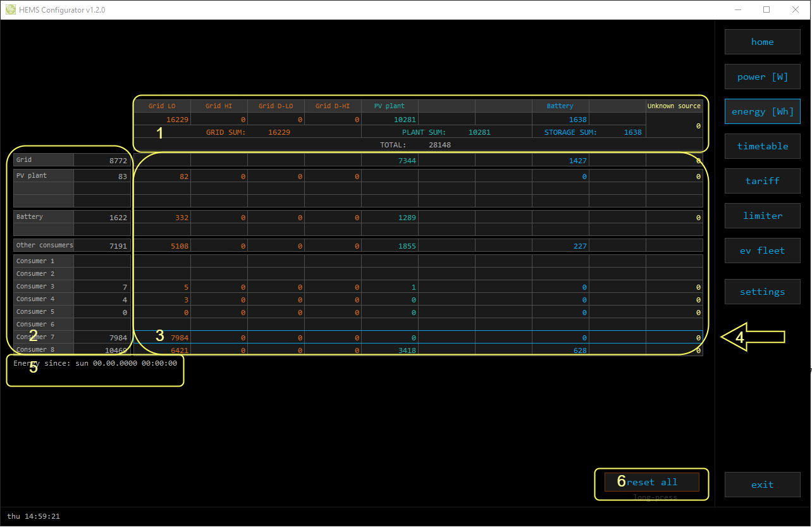
Task: Maximize the HEMS Configurator window
Action: 766,9
